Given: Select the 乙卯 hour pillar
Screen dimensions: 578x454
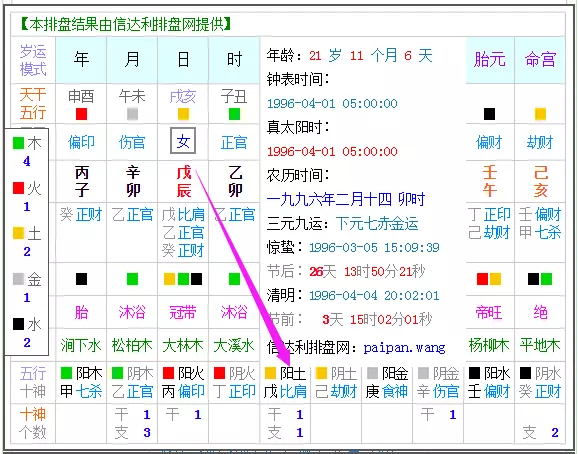Looking at the screenshot, I should point(235,182).
